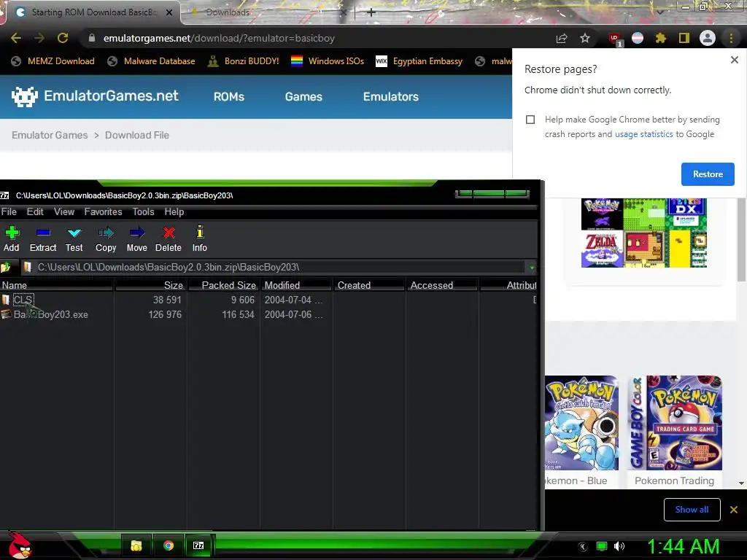This screenshot has width=747, height=560.
Task: Dismiss the Restore pages popup
Action: 734,60
